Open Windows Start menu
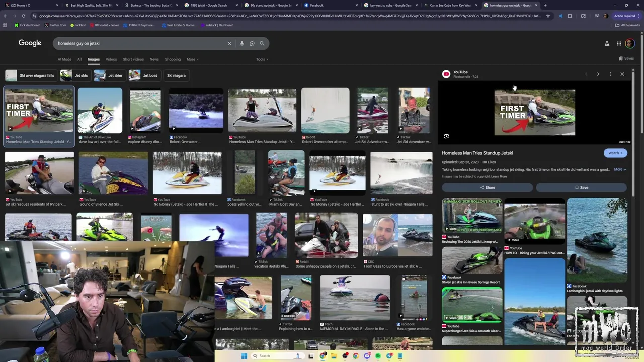644x362 pixels. [x=244, y=356]
